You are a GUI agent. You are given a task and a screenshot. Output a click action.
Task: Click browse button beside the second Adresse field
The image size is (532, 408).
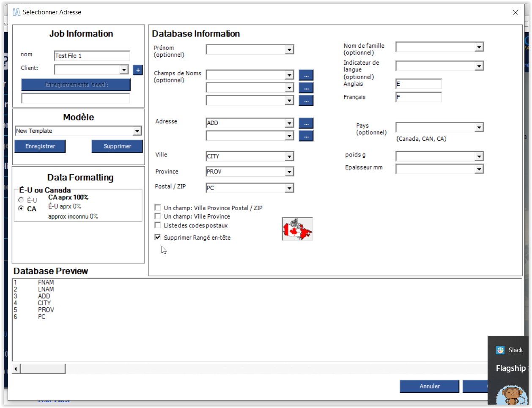click(x=306, y=136)
